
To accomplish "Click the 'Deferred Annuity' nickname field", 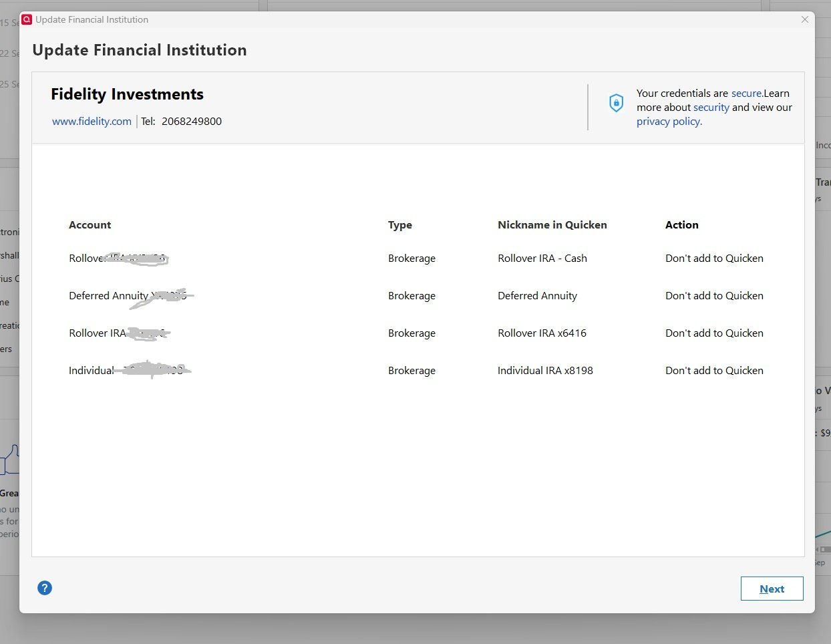I will (x=537, y=296).
